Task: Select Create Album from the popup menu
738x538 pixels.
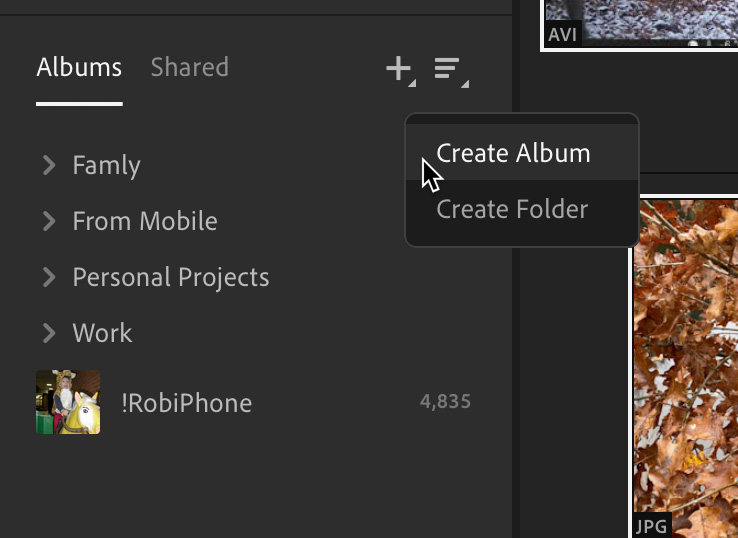Action: point(513,153)
